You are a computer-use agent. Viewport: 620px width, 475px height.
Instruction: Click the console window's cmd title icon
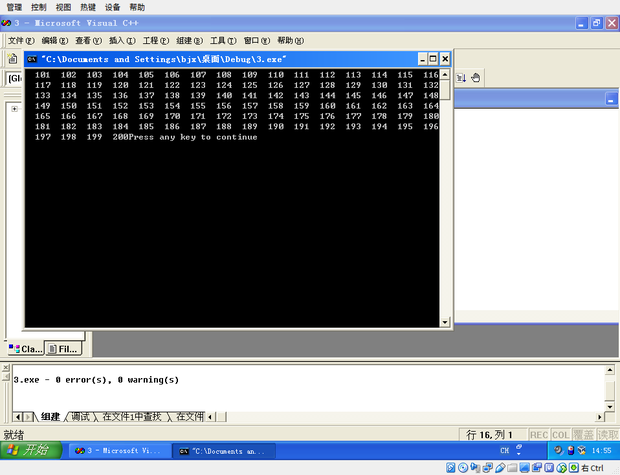tap(32, 59)
